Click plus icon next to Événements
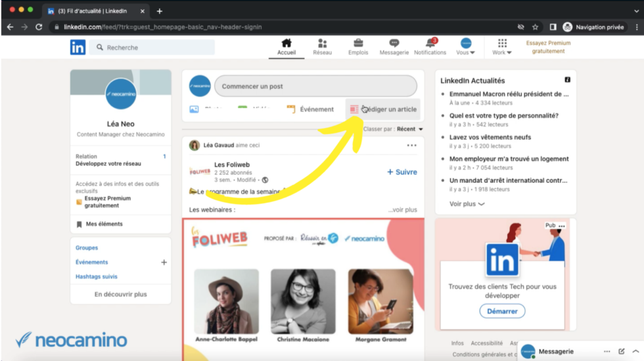 (x=164, y=262)
